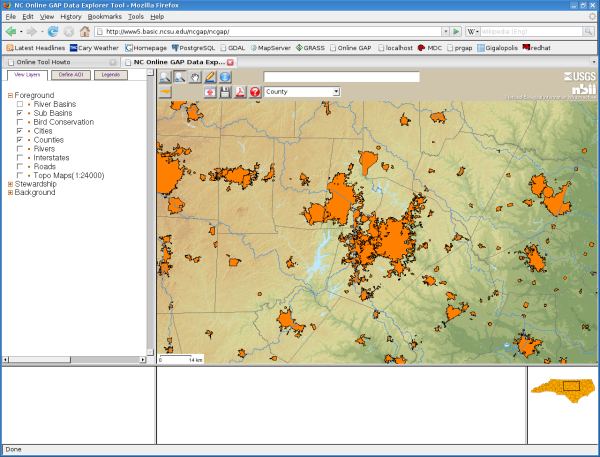
Task: Click the North Carolina overview map thumbnail
Action: (563, 390)
